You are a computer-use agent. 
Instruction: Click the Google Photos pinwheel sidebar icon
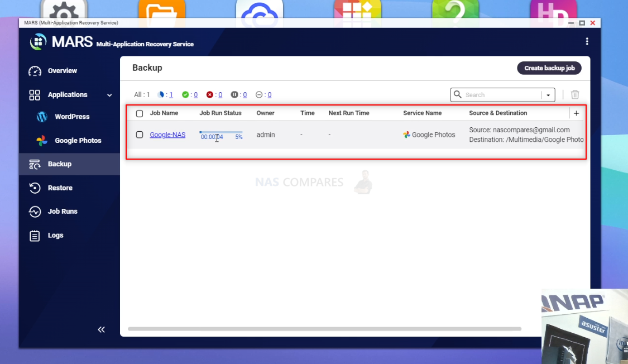point(42,141)
